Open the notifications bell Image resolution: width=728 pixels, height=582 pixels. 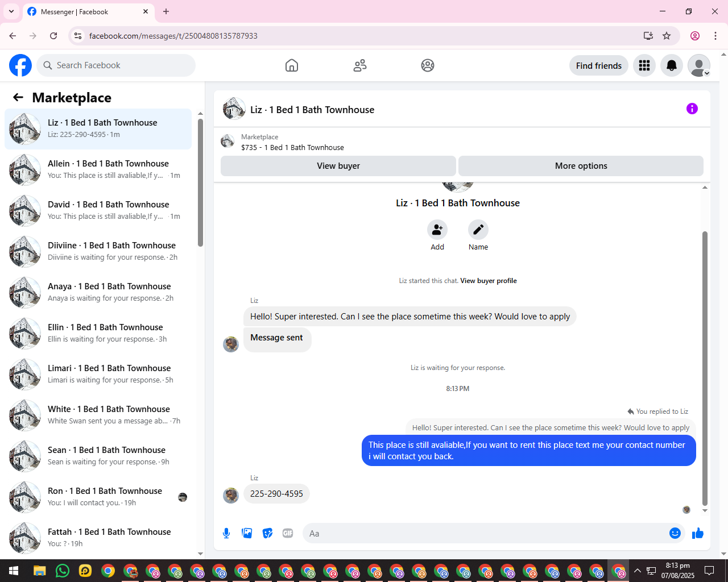[672, 65]
